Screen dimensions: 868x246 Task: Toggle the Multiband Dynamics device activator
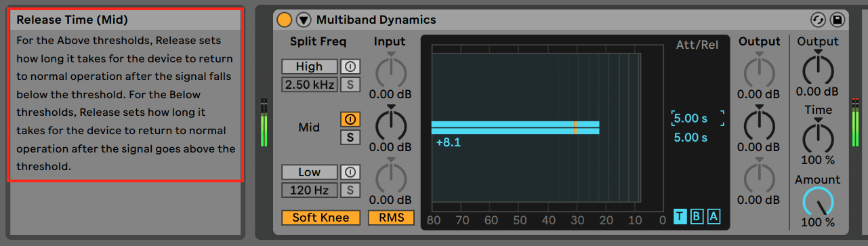285,20
